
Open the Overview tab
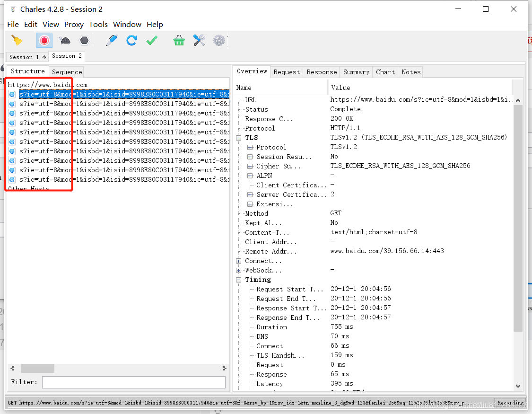click(252, 71)
